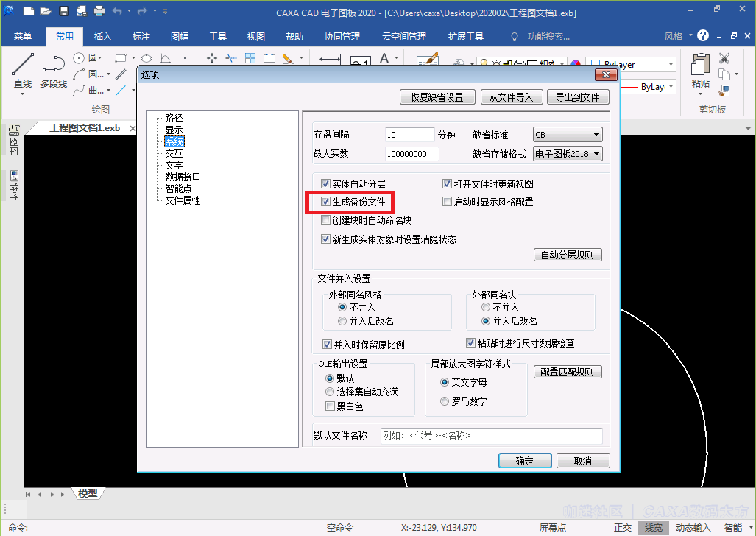Open the eraser tool dropdown arrow
This screenshot has height=536, width=756.
click(x=301, y=58)
